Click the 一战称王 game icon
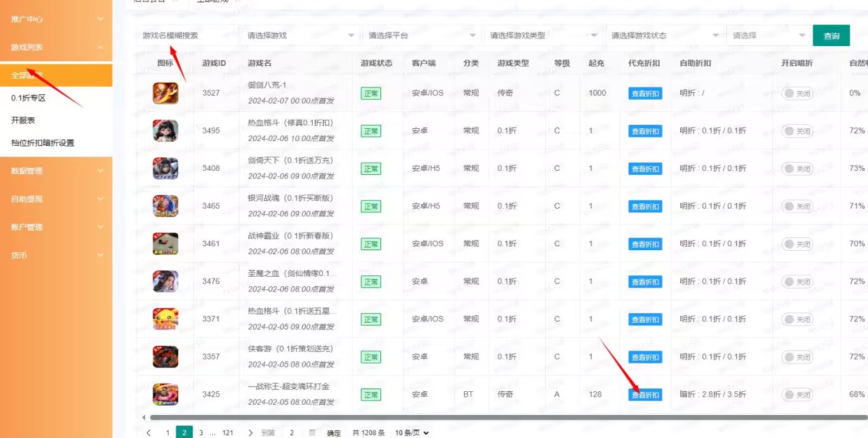This screenshot has width=868, height=438. coord(165,394)
